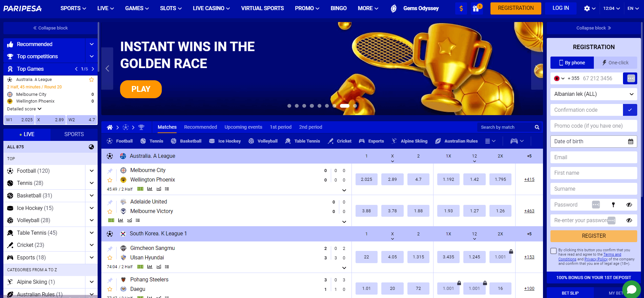Select the first banner carousel dot
Image resolution: width=644 pixels, height=298 pixels.
tap(289, 106)
